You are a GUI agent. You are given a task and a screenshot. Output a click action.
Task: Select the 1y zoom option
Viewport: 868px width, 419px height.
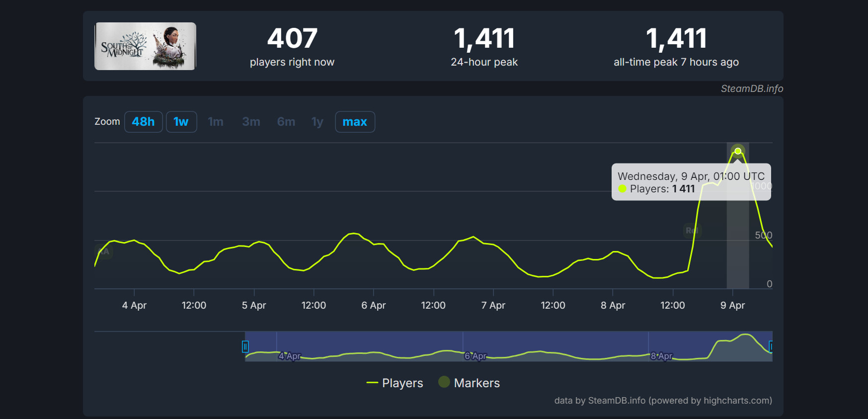(317, 122)
